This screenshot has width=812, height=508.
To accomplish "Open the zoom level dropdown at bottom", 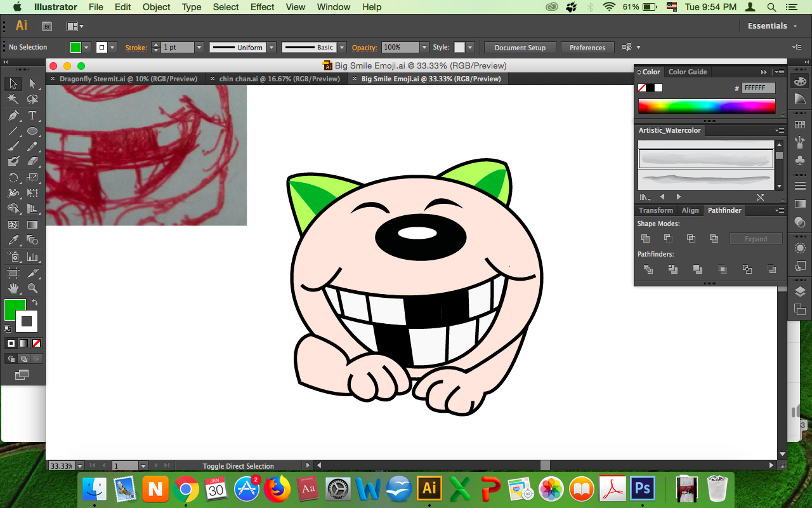I will point(79,466).
